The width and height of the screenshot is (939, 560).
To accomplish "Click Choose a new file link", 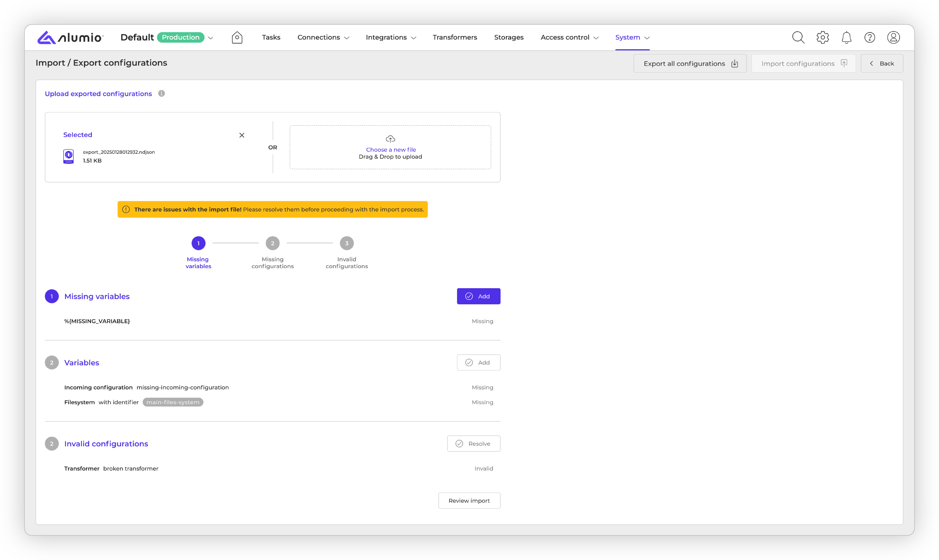I will (x=391, y=149).
